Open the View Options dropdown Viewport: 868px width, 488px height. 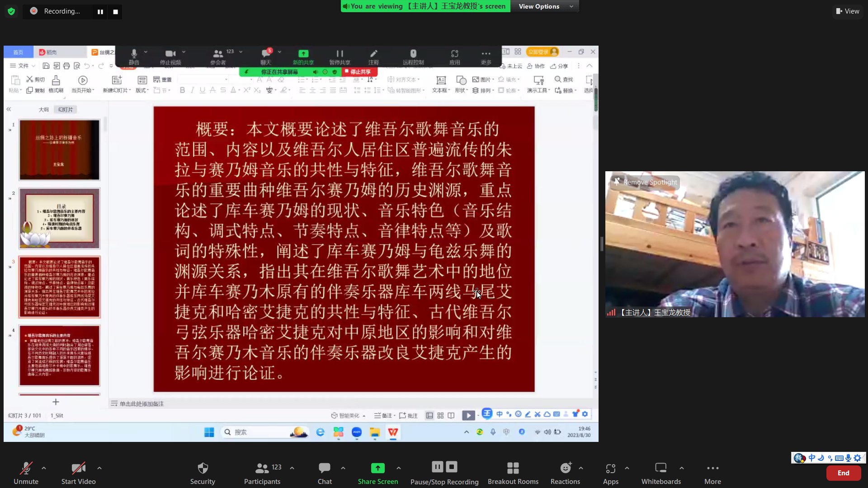(x=545, y=6)
